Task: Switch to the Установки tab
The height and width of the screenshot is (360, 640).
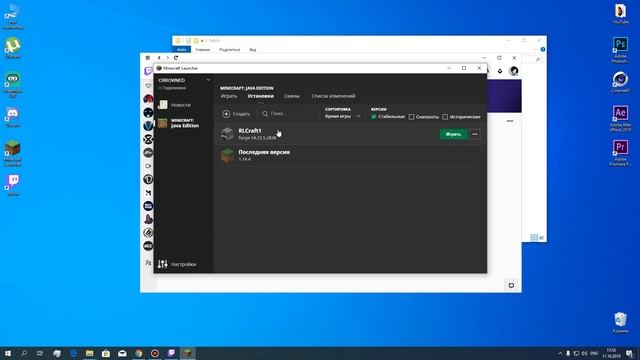Action: pos(260,96)
